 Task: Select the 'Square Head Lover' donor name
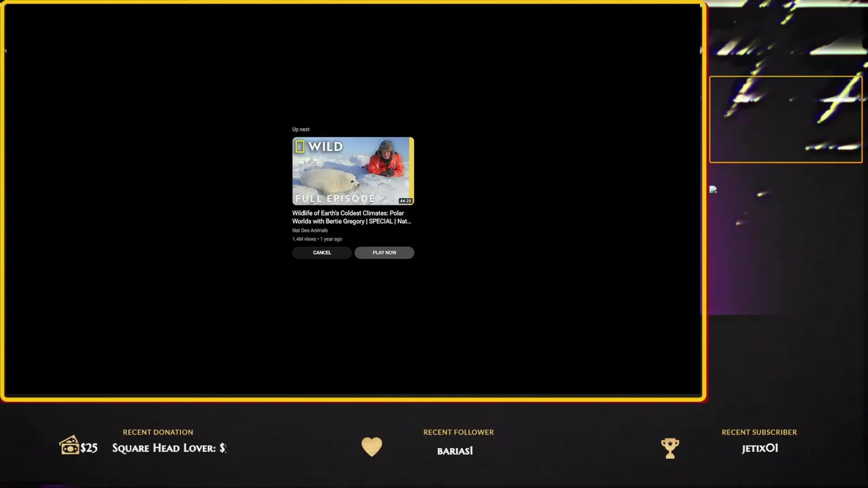point(164,448)
